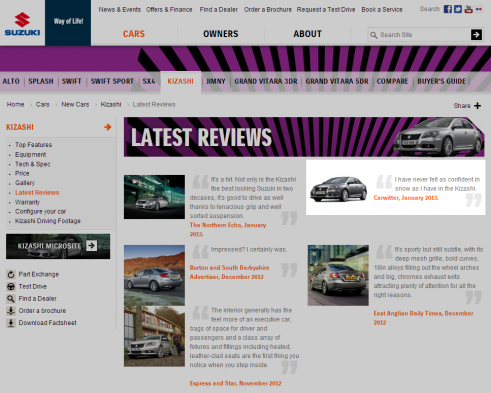Image resolution: width=491 pixels, height=393 pixels.
Task: Click the Test Drive steering wheel icon
Action: pyautogui.click(x=11, y=287)
